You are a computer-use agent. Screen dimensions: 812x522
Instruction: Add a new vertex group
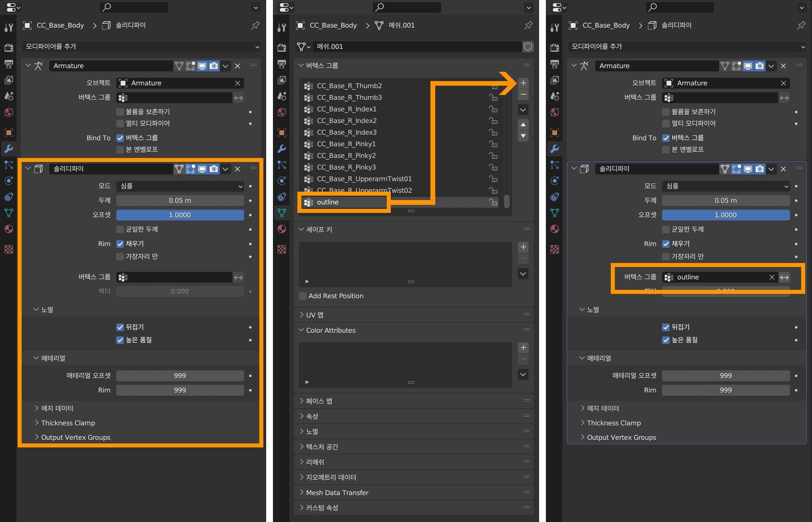523,83
